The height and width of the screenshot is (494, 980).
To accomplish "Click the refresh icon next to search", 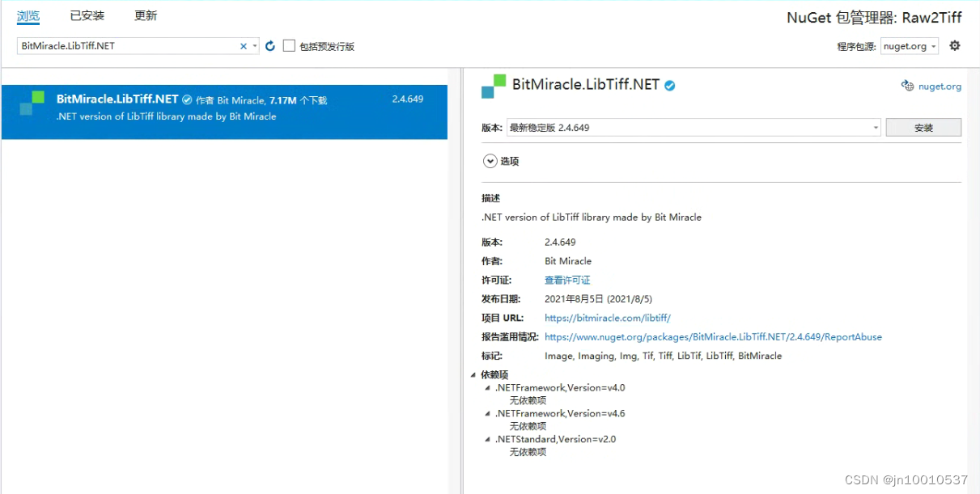I will (x=270, y=46).
